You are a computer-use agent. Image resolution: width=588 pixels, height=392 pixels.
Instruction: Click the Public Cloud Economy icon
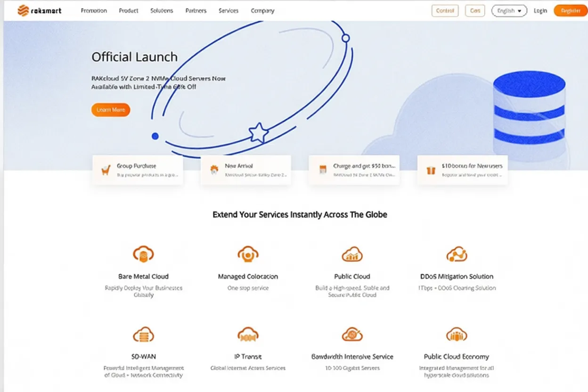[x=456, y=334]
